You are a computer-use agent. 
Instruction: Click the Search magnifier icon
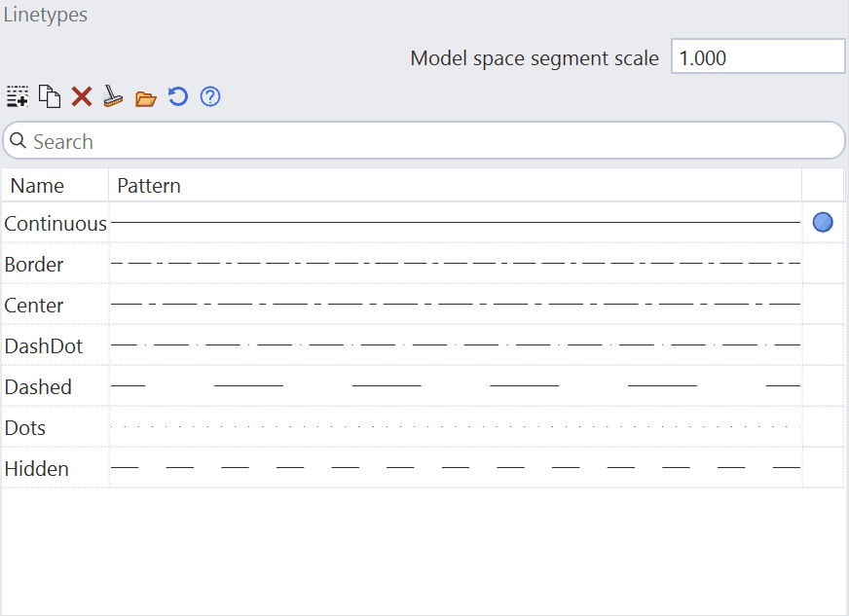coord(18,141)
